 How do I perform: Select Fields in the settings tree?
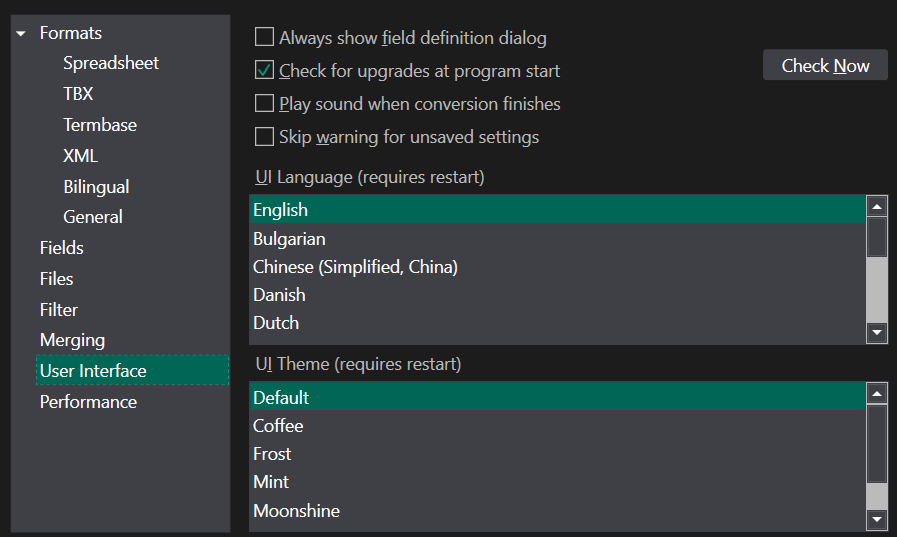pyautogui.click(x=61, y=248)
